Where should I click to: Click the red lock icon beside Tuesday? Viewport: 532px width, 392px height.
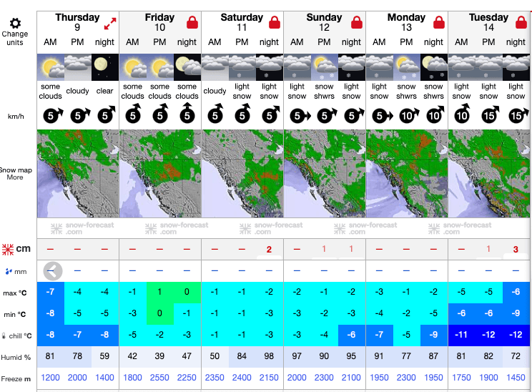[x=521, y=23]
